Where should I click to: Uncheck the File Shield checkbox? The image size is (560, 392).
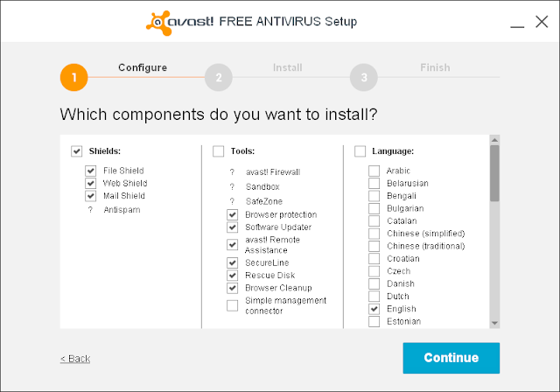pos(90,171)
